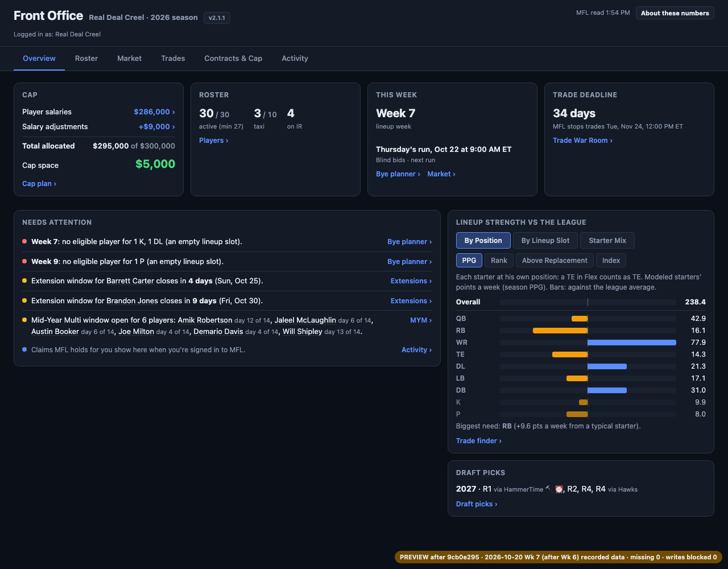This screenshot has width=728, height=569.
Task: Open Player salaries $286,000 link
Action: point(154,112)
